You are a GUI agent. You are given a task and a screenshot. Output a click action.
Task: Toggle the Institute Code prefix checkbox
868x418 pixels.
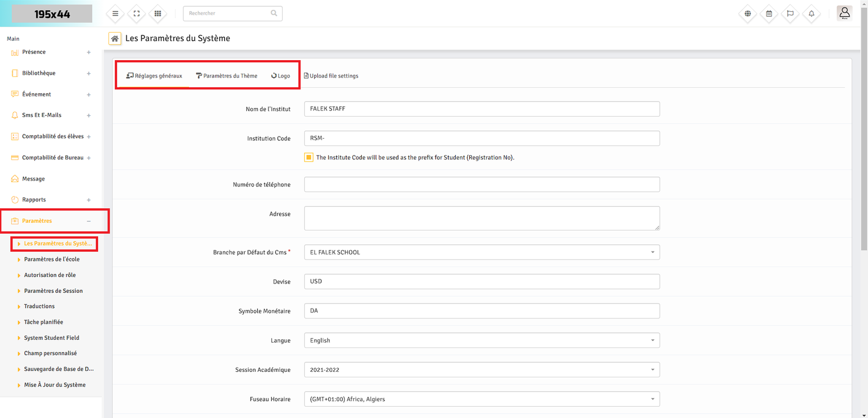309,157
